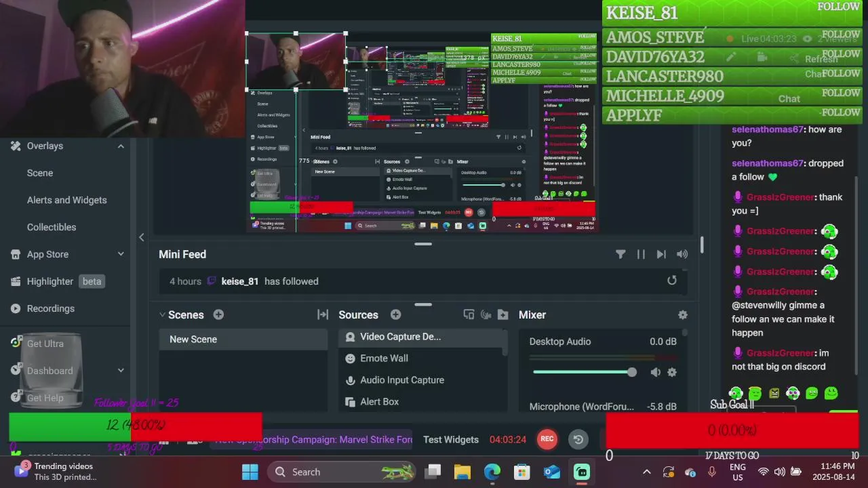Open Microsoft Edge from taskbar
The width and height of the screenshot is (868, 488).
point(492,472)
